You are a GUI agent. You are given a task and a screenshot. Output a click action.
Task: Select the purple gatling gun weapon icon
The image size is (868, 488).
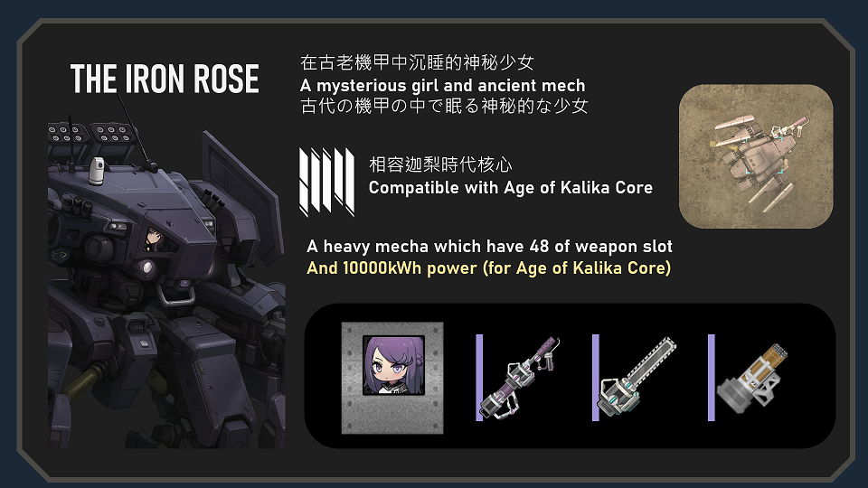[520, 379]
